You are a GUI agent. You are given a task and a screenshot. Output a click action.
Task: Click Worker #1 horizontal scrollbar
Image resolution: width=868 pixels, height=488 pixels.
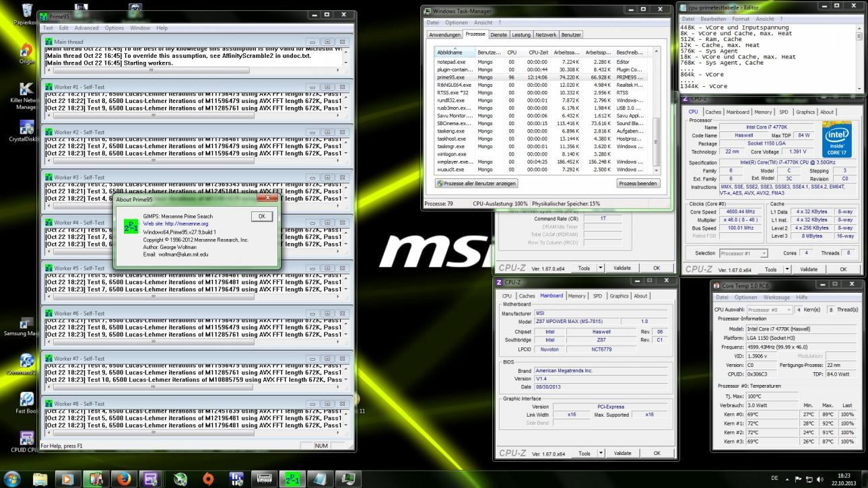coord(194,114)
